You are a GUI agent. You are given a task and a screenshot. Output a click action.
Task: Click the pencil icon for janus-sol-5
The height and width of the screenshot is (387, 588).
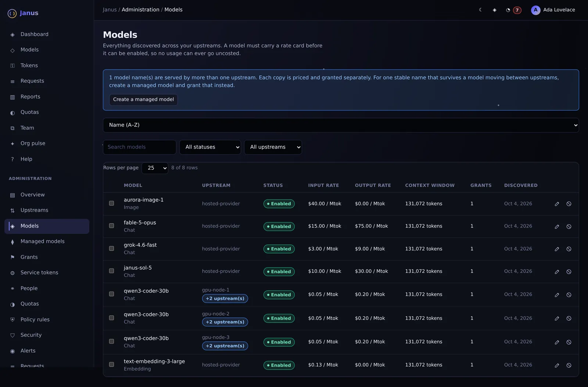click(x=557, y=272)
